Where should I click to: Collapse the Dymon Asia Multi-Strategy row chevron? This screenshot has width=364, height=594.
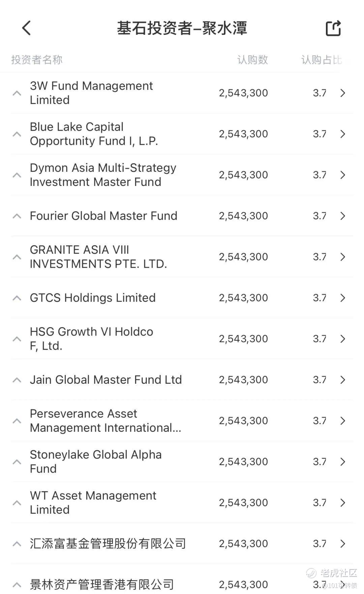point(17,175)
